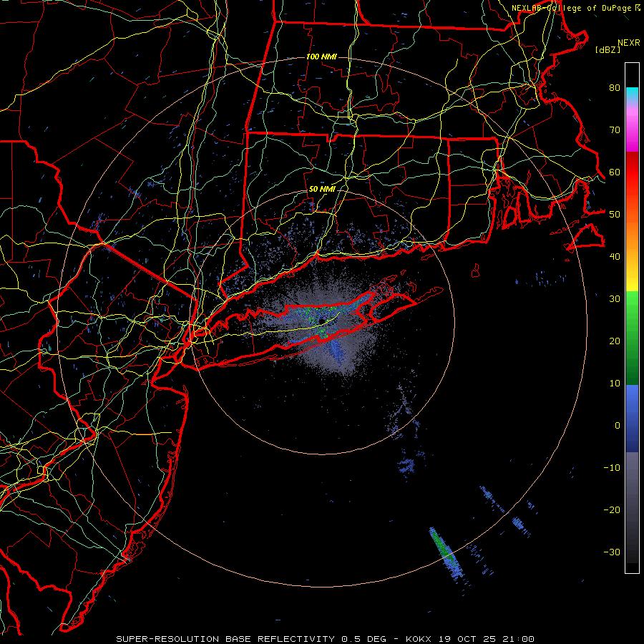Click the 10 value on dBZ scale
This screenshot has height=644, width=644.
615,384
